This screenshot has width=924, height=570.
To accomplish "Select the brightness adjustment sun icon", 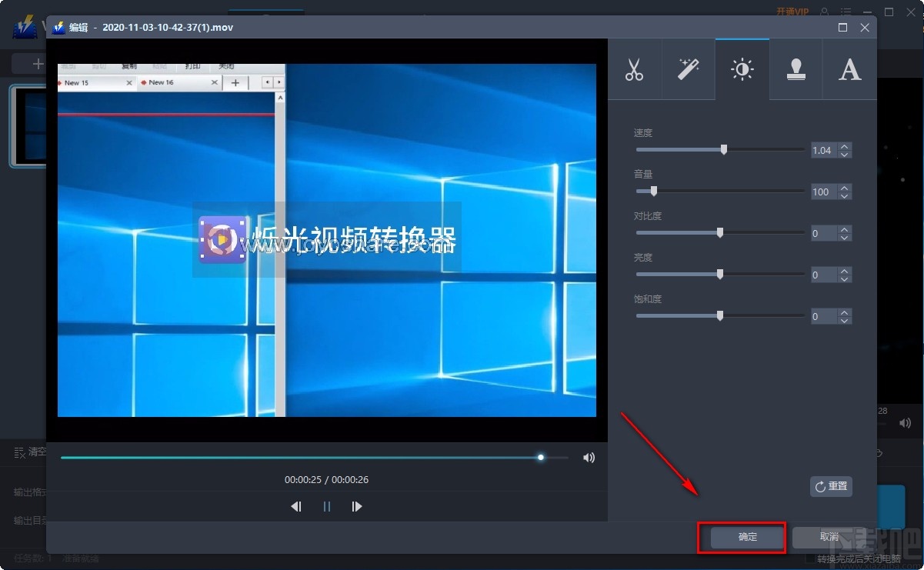I will (742, 69).
